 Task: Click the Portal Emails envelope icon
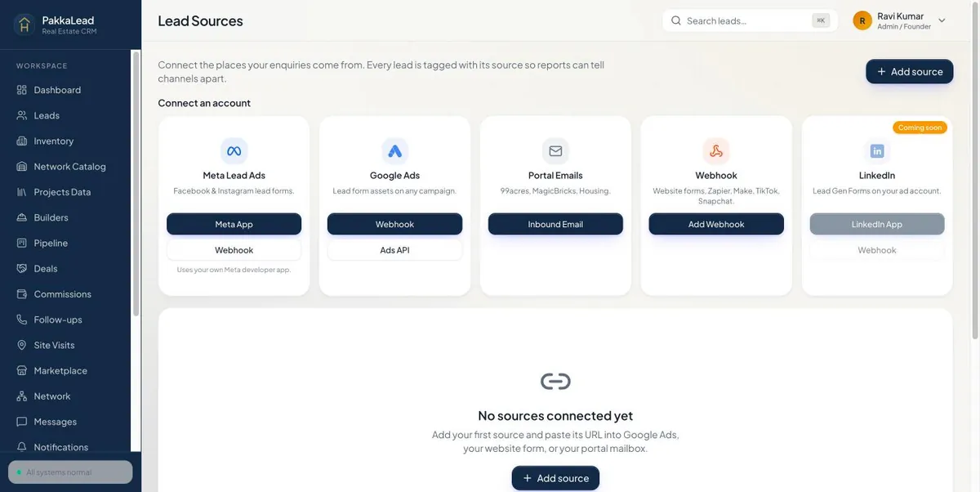click(x=555, y=151)
